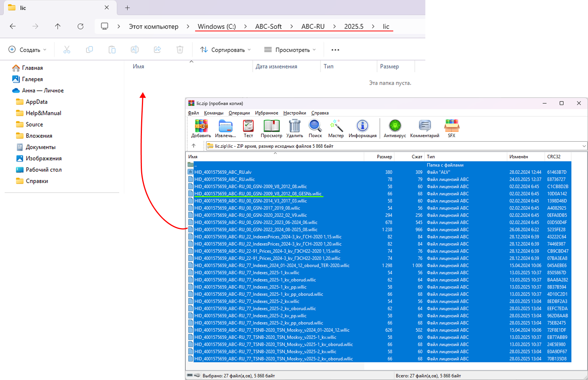The image size is (588, 380).
Task: Click the SFX archive icon
Action: click(x=452, y=128)
